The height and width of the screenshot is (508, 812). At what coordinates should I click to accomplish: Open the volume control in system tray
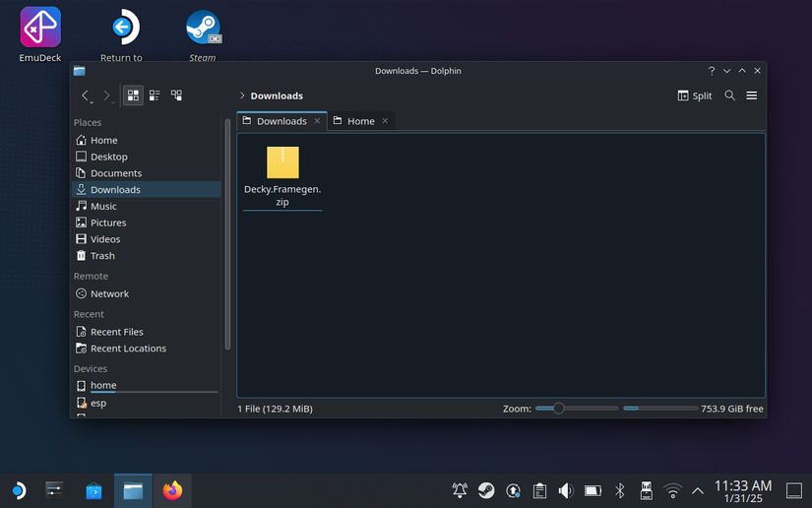click(566, 490)
